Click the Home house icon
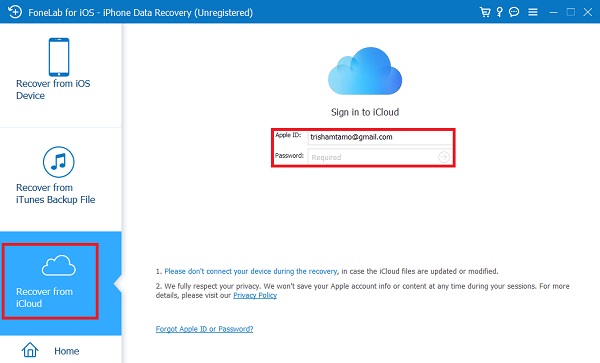The height and width of the screenshot is (363, 600). 30,350
